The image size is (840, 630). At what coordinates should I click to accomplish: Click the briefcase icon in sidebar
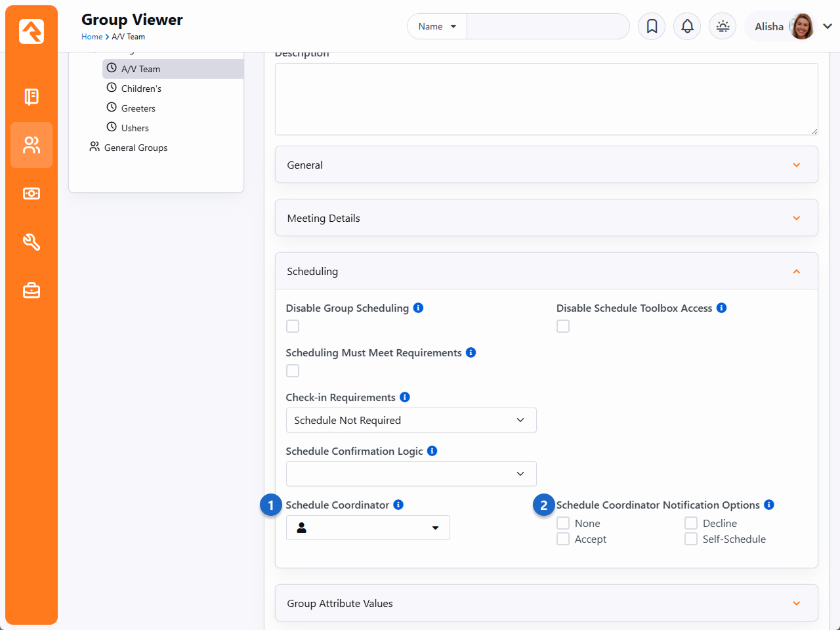pos(31,290)
